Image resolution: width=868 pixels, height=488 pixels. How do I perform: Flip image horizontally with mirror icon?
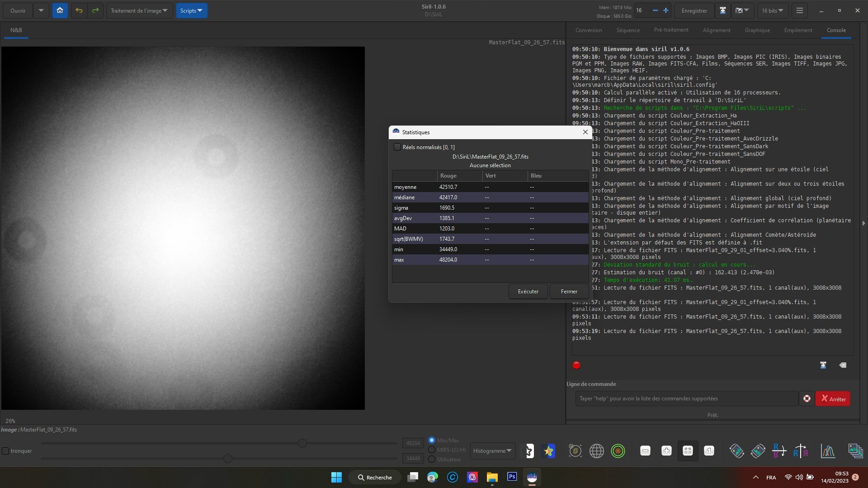click(800, 451)
